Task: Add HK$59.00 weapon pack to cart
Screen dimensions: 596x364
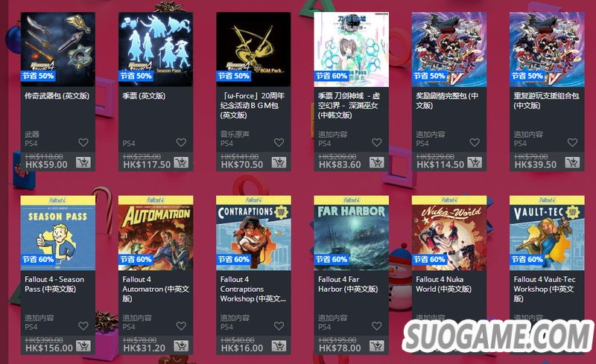Action: [x=83, y=162]
